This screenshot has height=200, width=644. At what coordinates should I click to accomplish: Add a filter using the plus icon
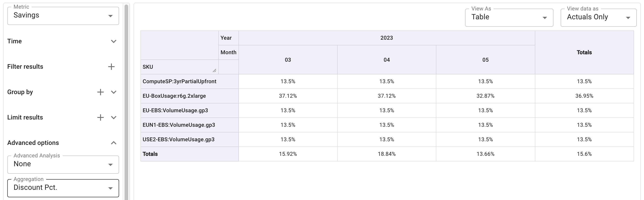pos(112,66)
